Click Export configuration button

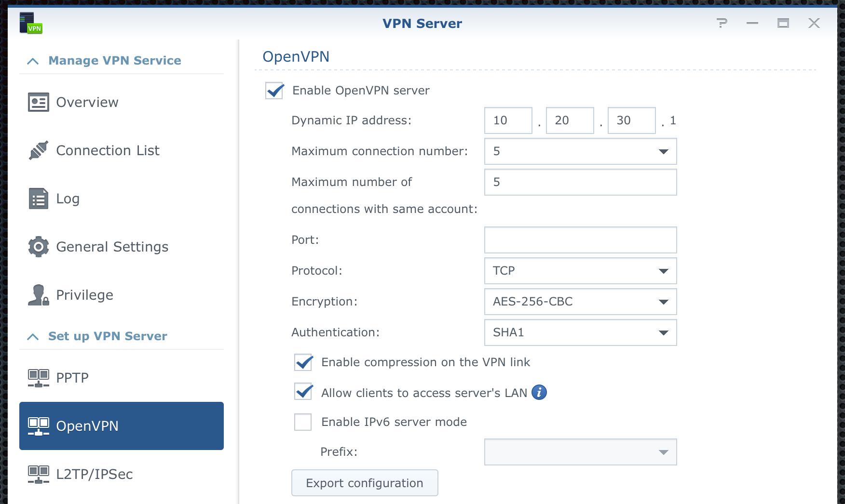click(365, 483)
